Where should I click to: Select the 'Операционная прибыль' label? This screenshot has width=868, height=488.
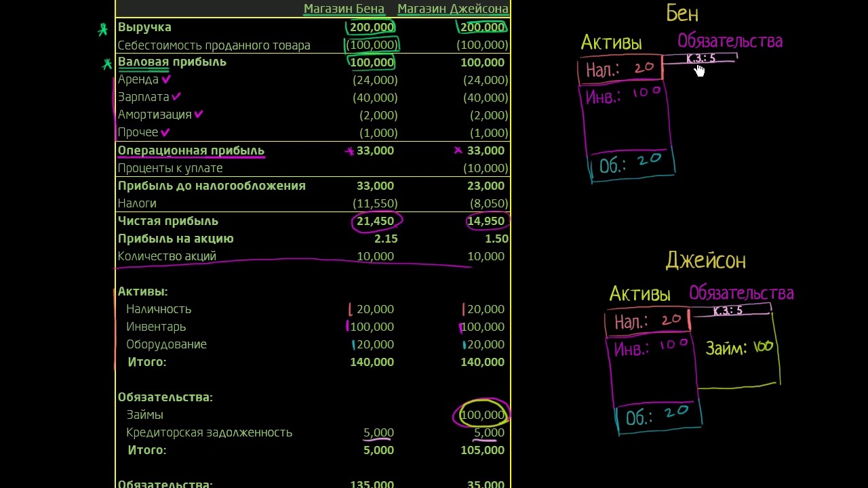pos(191,150)
